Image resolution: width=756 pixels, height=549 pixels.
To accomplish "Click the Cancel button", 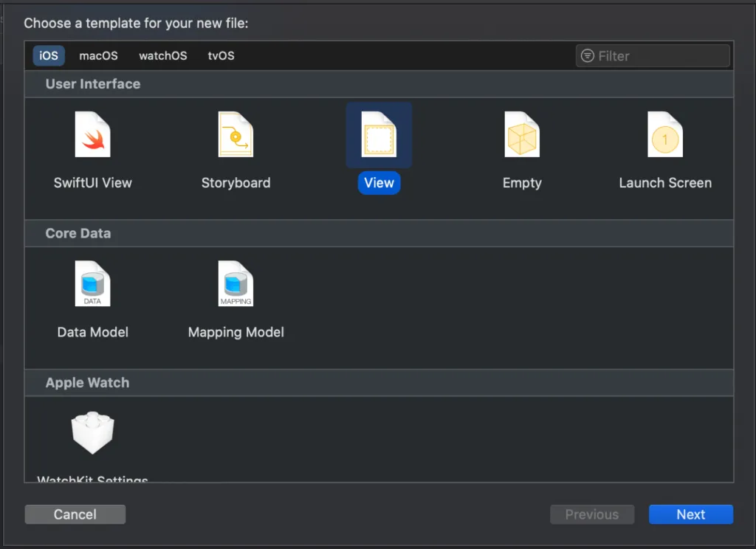I will (x=75, y=514).
